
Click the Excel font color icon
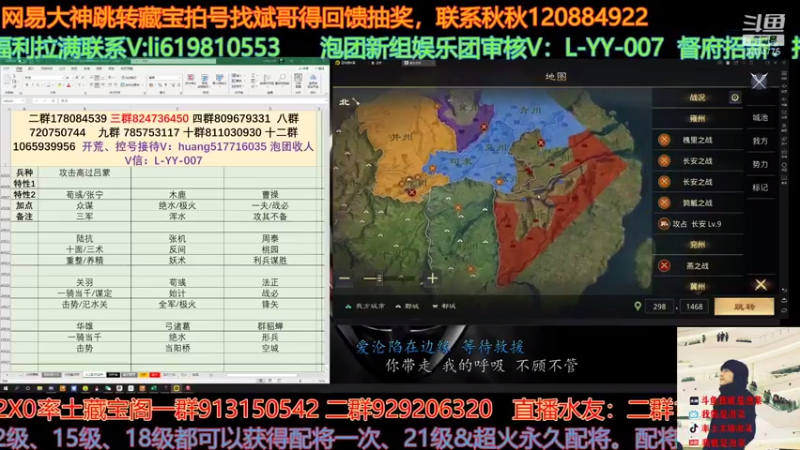point(68,85)
